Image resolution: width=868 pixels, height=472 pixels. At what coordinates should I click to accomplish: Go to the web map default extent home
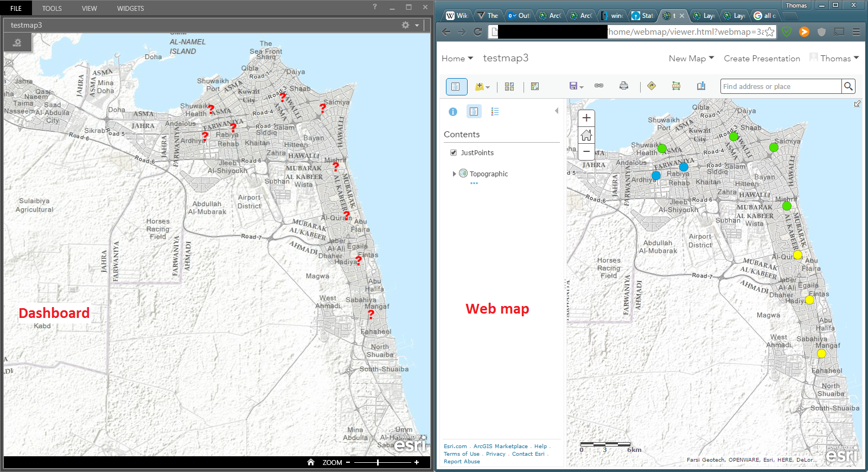pyautogui.click(x=586, y=135)
